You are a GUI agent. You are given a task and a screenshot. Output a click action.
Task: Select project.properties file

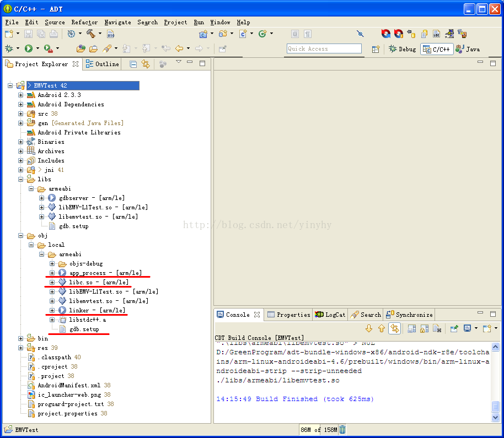tap(67, 413)
